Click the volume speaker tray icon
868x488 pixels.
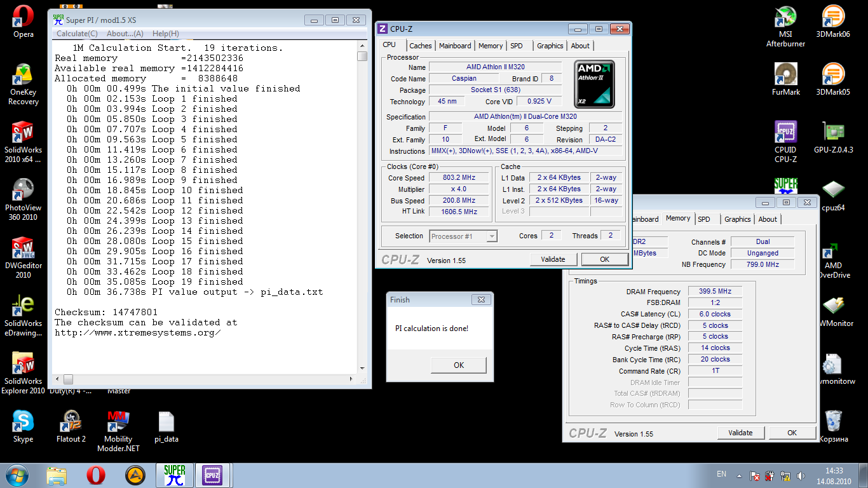(801, 475)
